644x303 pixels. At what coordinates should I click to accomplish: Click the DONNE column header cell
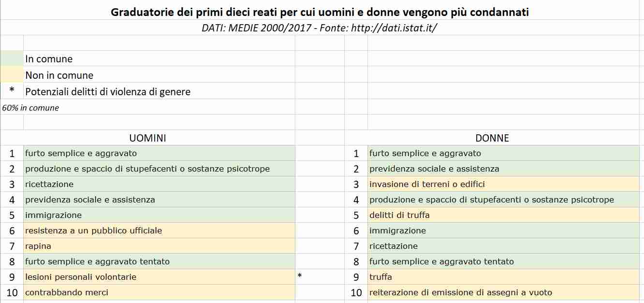(492, 138)
